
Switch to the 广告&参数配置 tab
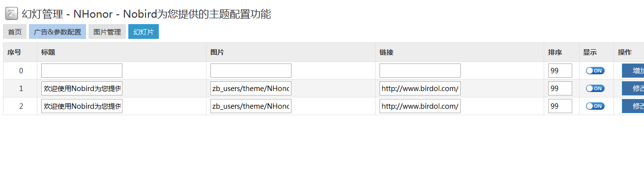[x=58, y=32]
